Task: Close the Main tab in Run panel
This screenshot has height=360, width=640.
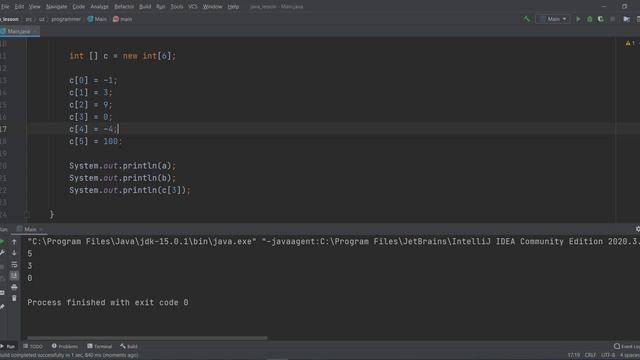Action: tap(41, 229)
